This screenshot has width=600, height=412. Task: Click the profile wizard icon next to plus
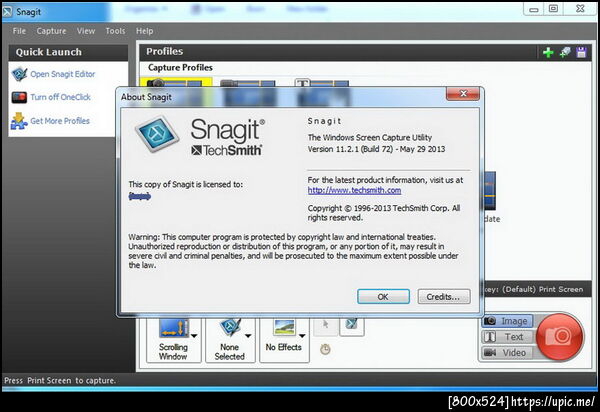(565, 52)
